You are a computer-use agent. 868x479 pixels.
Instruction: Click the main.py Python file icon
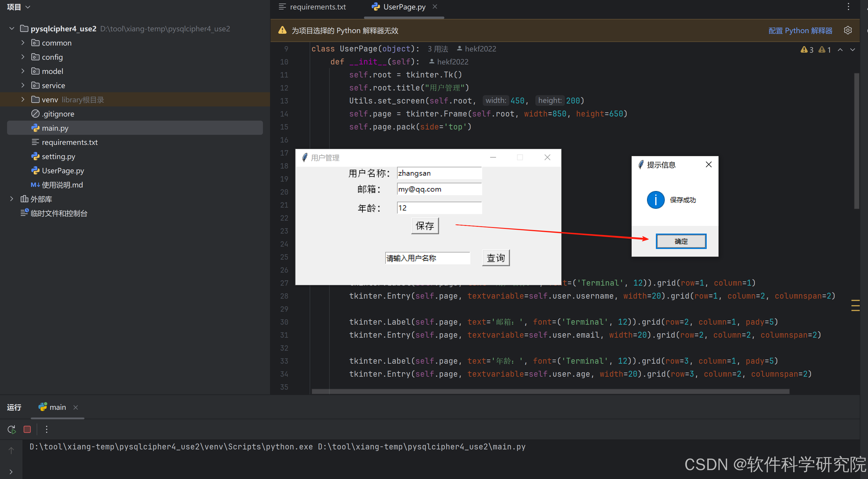coord(35,128)
